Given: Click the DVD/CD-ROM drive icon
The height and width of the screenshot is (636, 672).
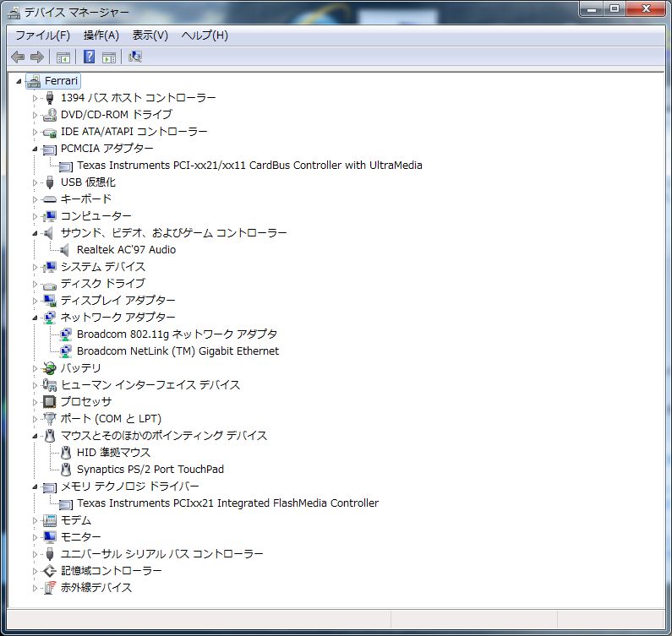Looking at the screenshot, I should coord(50,115).
